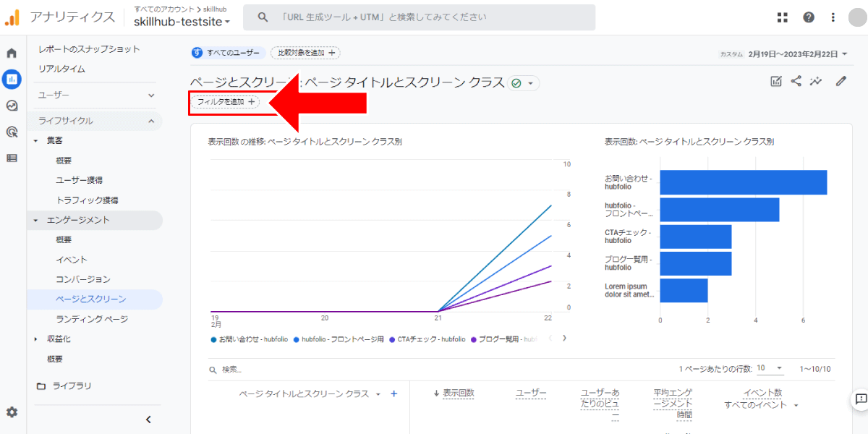Screen dimensions: 868x434
Task: Add a dimension with the blue plus icon
Action: pos(394,393)
